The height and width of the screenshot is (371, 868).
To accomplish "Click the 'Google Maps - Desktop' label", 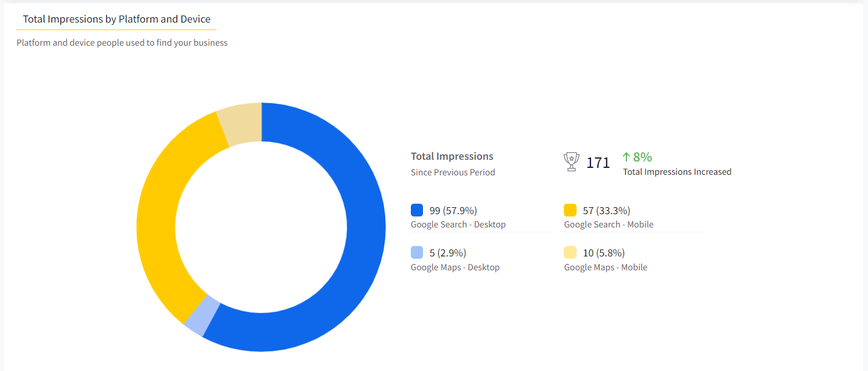I will point(455,267).
